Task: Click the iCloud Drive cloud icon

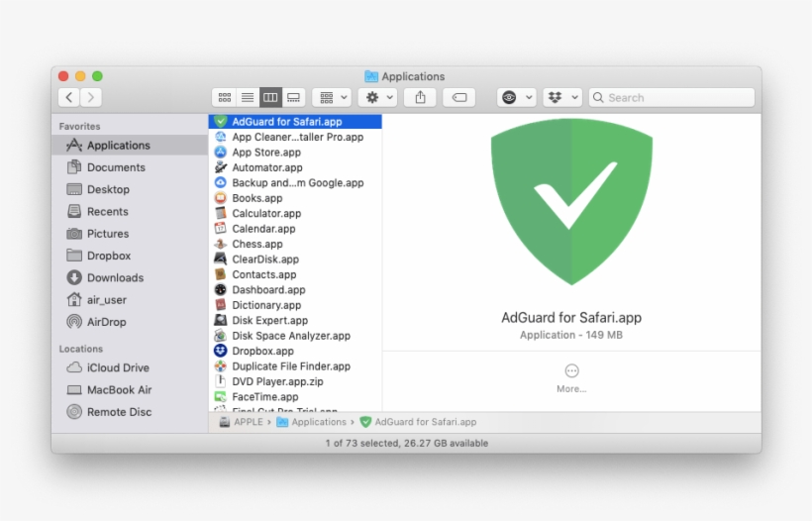Action: 74,367
